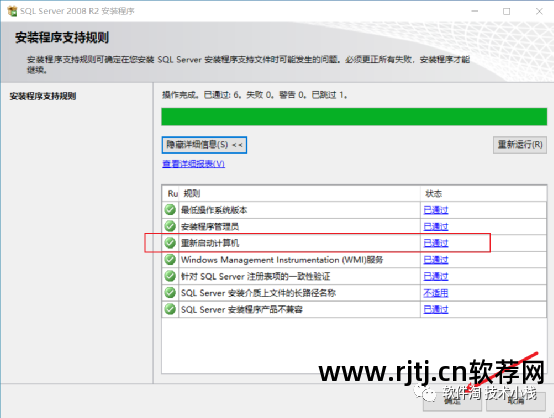
Task: Minimize the SQL Server 2008 R2 setup window
Action: [x=475, y=11]
